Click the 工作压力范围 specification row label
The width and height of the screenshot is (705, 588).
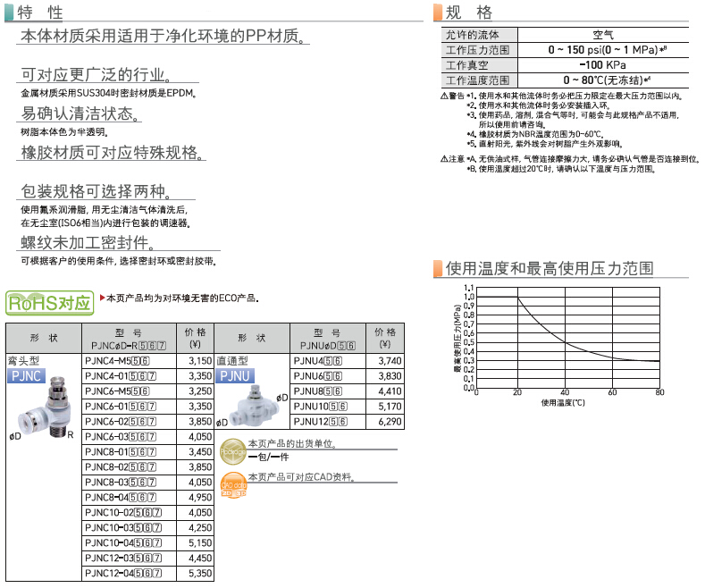click(477, 50)
